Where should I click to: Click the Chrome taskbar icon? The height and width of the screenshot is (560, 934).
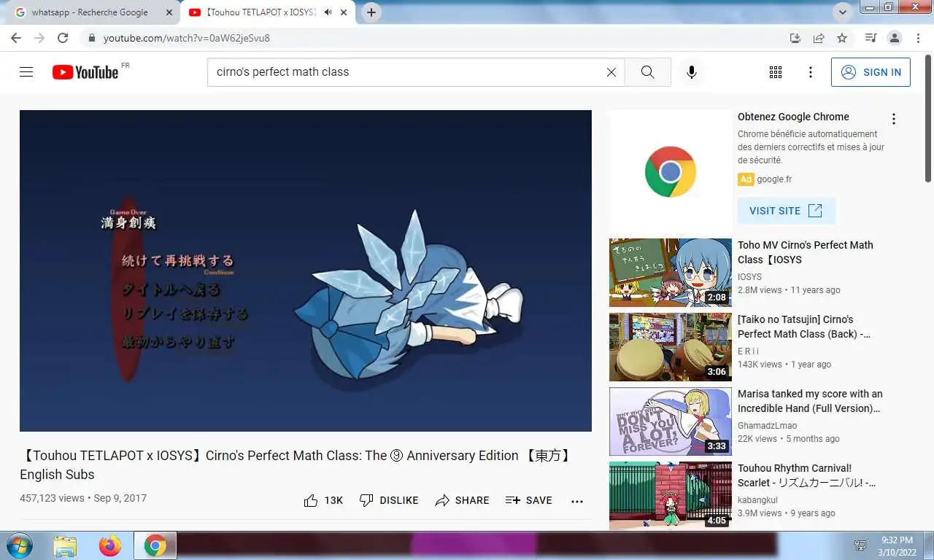click(x=155, y=546)
